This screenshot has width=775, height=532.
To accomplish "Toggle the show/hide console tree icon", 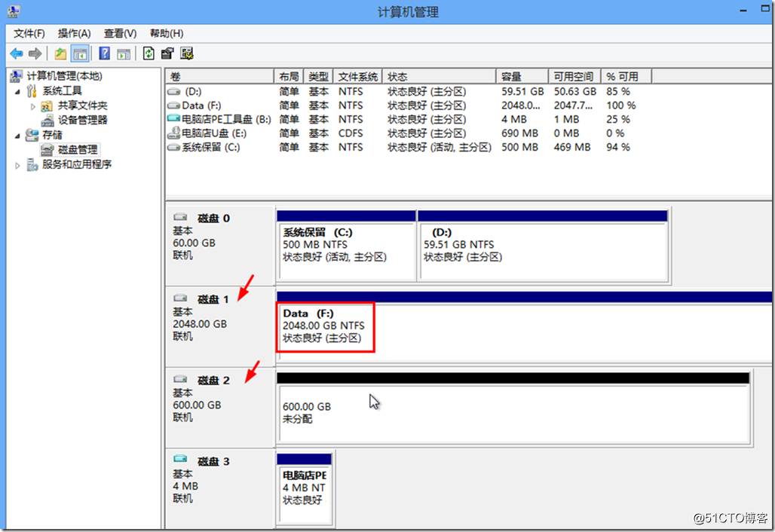I will tap(80, 54).
